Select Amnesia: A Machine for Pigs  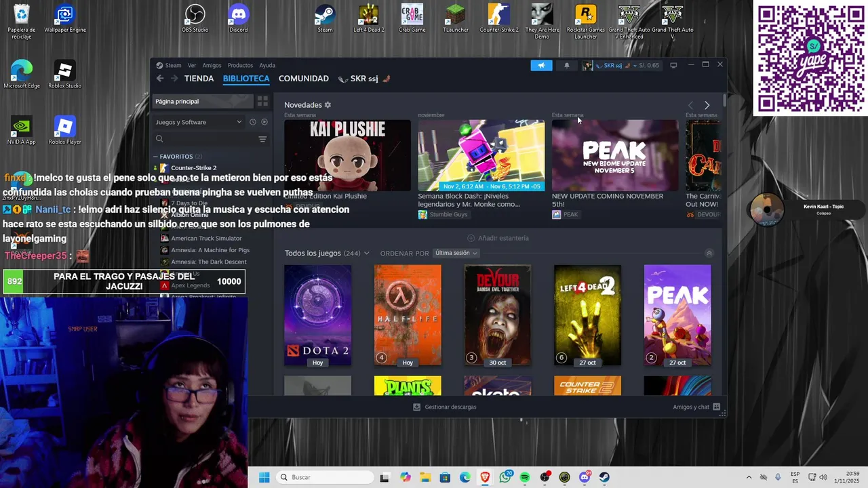pyautogui.click(x=210, y=250)
